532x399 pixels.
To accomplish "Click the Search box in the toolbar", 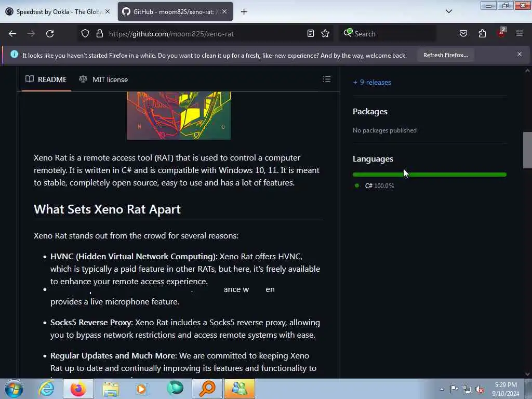I will pyautogui.click(x=388, y=34).
